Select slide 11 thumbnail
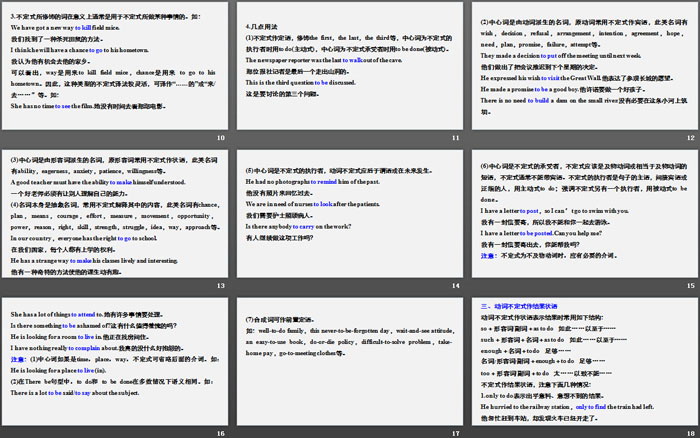The height and width of the screenshot is (438, 700). tap(350, 66)
